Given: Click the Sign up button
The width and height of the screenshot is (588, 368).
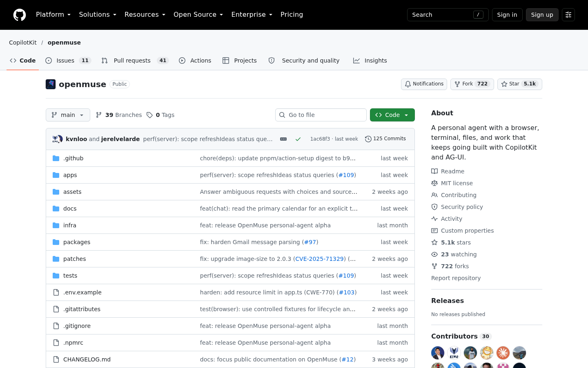Looking at the screenshot, I should 542,15.
